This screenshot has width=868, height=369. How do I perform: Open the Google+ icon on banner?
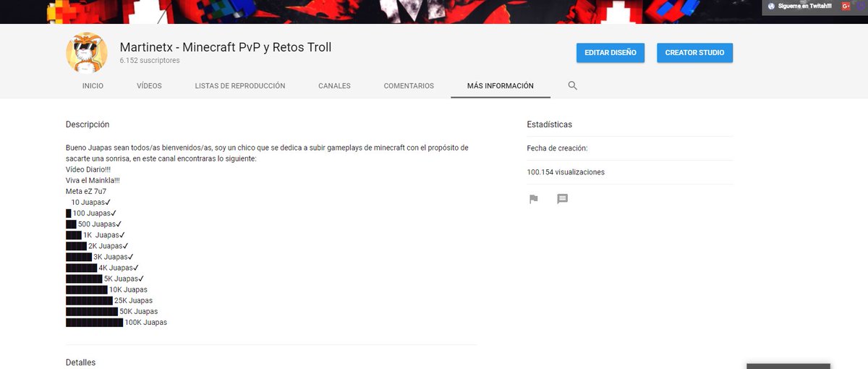click(x=846, y=6)
